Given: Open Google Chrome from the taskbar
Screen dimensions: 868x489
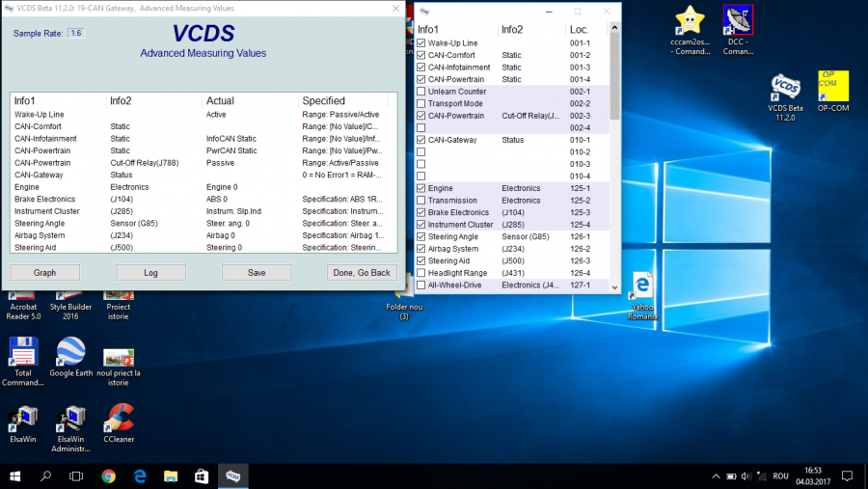Looking at the screenshot, I should click(108, 475).
